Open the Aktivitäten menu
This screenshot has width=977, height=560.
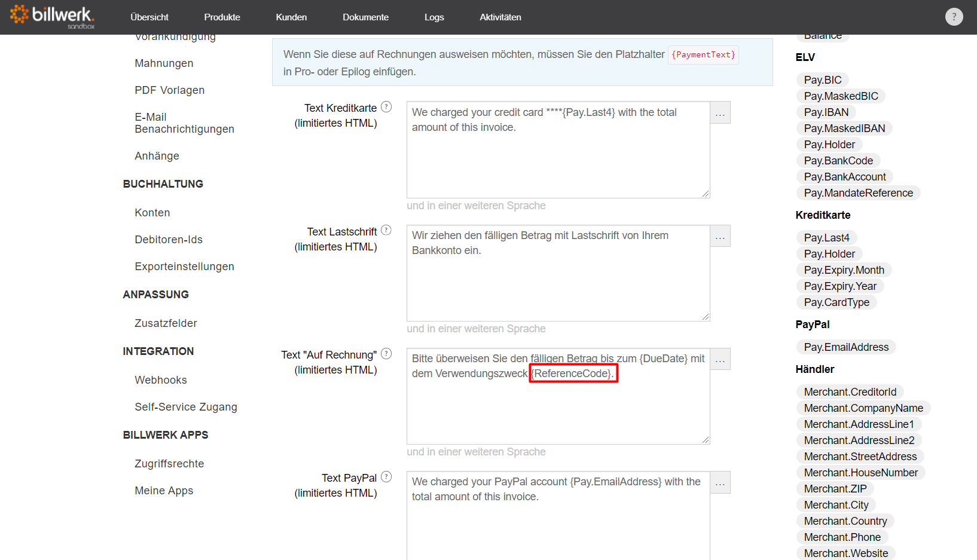pos(500,17)
